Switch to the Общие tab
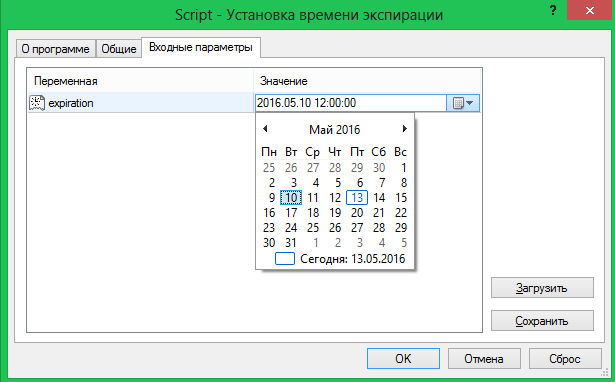Image resolution: width=615 pixels, height=382 pixels. click(x=119, y=49)
